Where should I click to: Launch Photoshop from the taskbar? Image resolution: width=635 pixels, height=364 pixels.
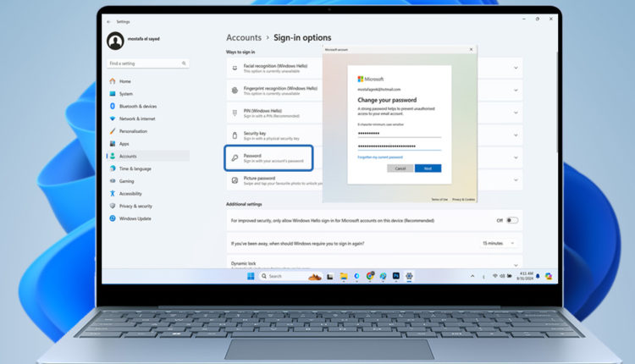point(395,276)
